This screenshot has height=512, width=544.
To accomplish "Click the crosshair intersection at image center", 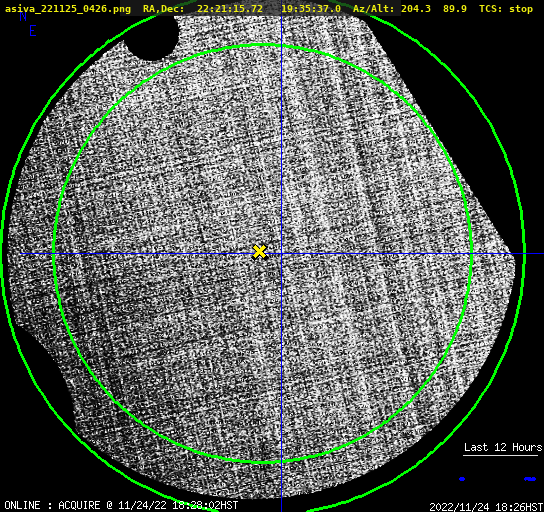I will [x=281, y=254].
